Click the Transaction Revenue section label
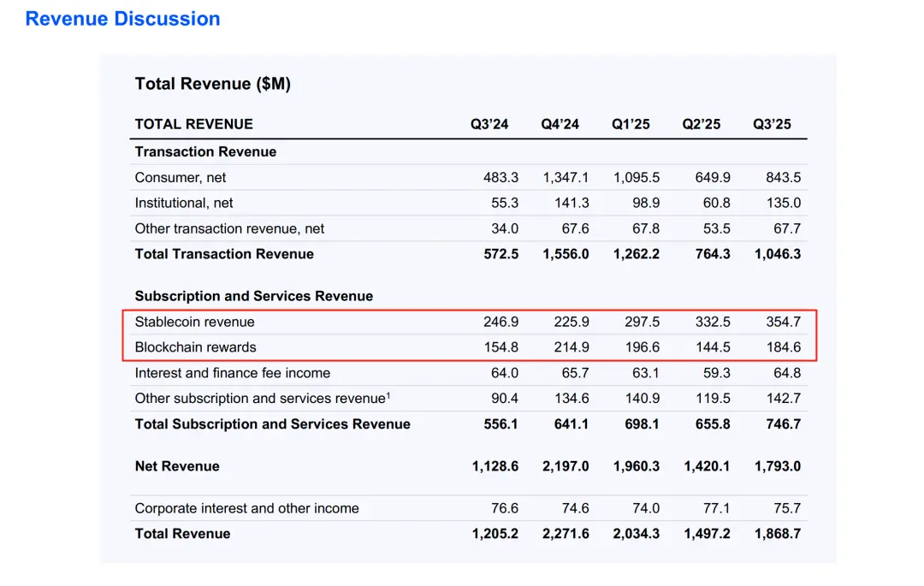 [x=205, y=151]
